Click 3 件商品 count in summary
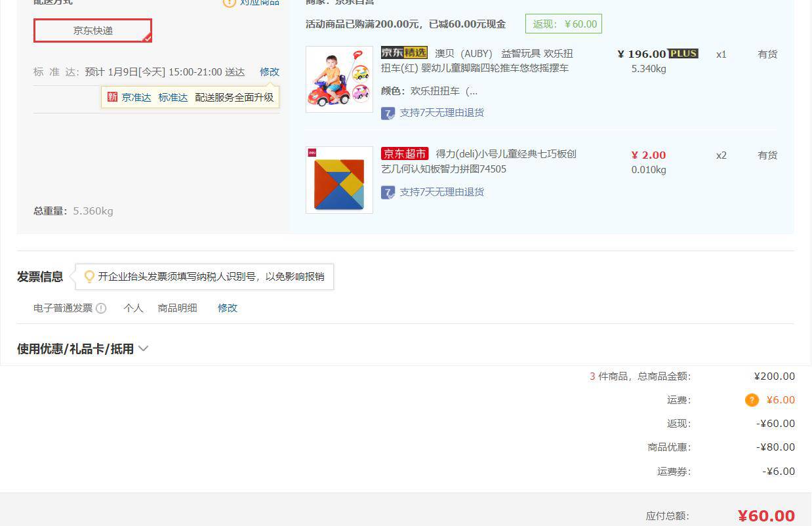This screenshot has width=812, height=526. point(608,376)
